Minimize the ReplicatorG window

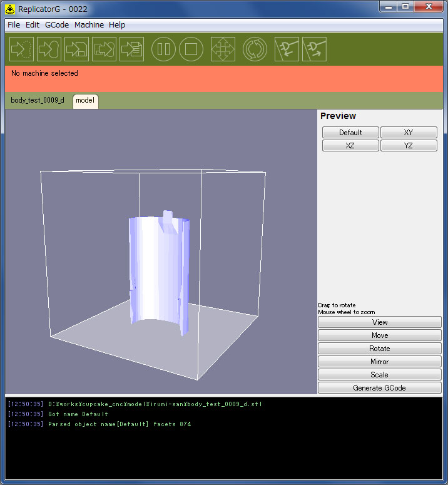389,6
